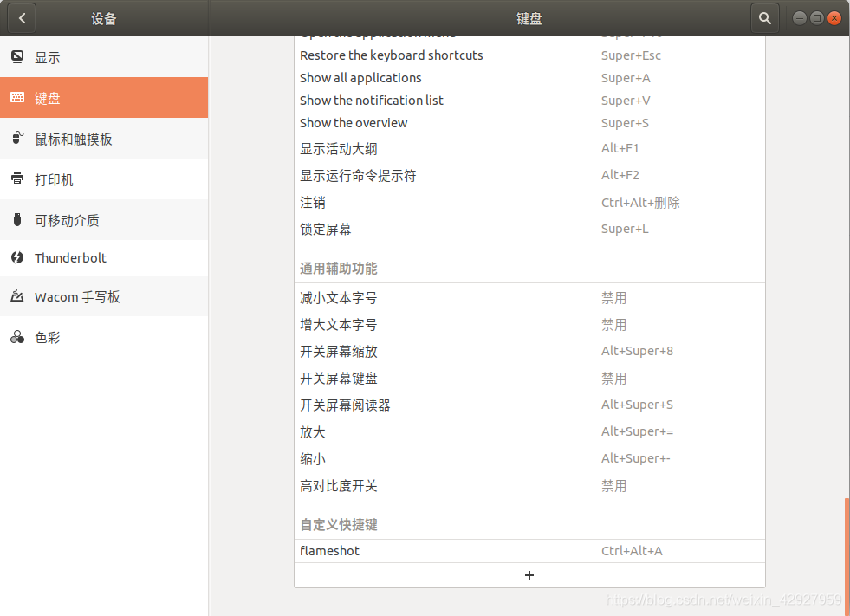Image resolution: width=850 pixels, height=616 pixels.
Task: Edit the 减小文本字号 shortcut row
Action: pyautogui.click(x=529, y=298)
